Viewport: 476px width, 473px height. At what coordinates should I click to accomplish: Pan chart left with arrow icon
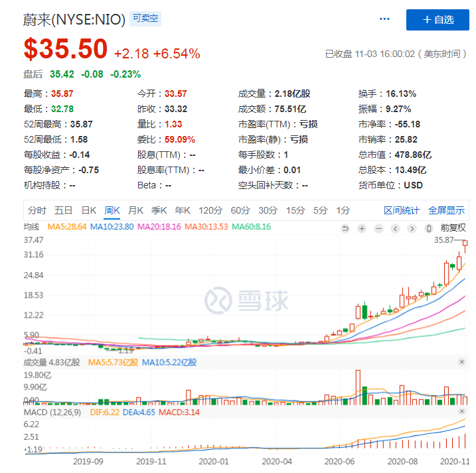point(395,228)
